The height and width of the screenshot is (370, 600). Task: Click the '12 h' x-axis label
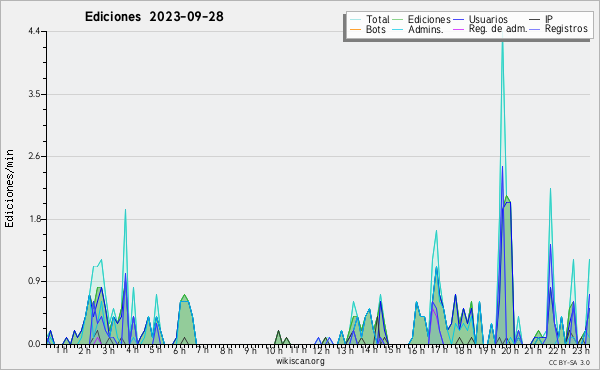pyautogui.click(x=321, y=350)
